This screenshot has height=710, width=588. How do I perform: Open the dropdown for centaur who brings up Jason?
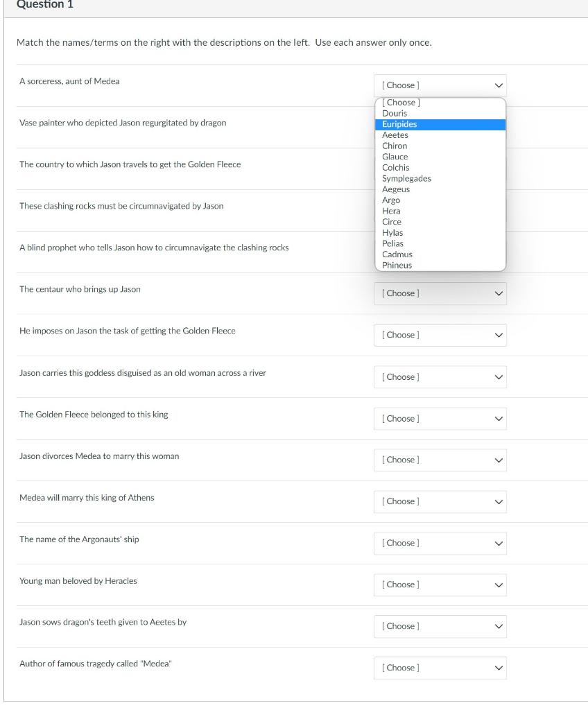coord(440,293)
